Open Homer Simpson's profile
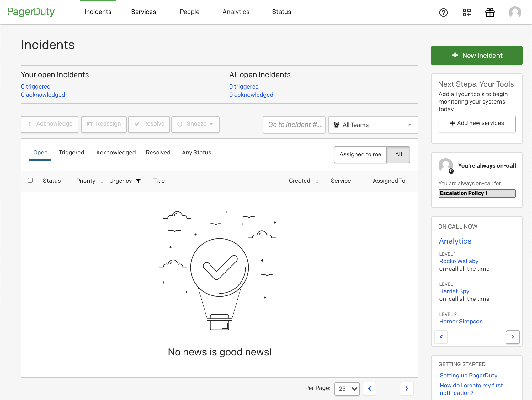This screenshot has width=532, height=400. pos(461,322)
